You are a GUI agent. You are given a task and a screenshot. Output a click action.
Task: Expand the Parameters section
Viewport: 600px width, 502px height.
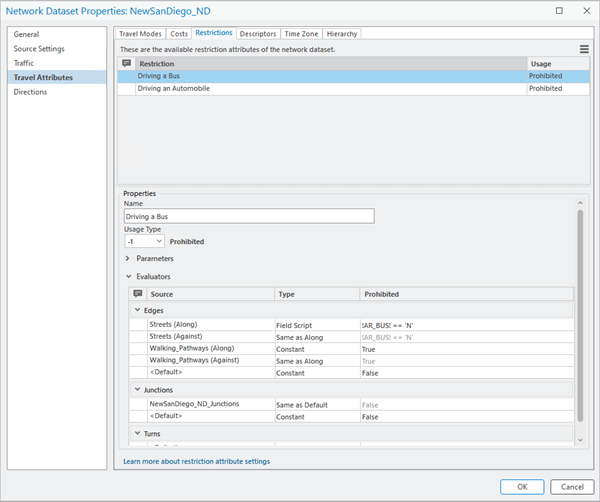[x=128, y=259]
